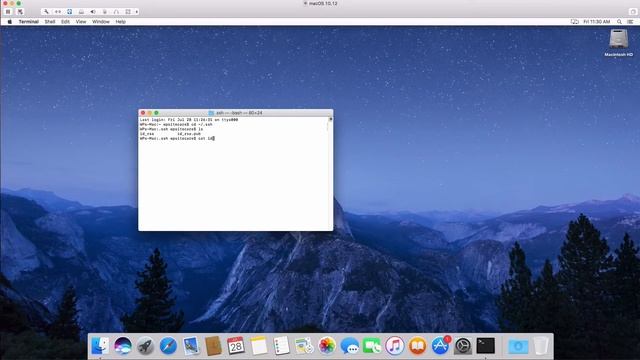Open the Finder icon in the Dock
This screenshot has width=640, height=360.
(100, 346)
